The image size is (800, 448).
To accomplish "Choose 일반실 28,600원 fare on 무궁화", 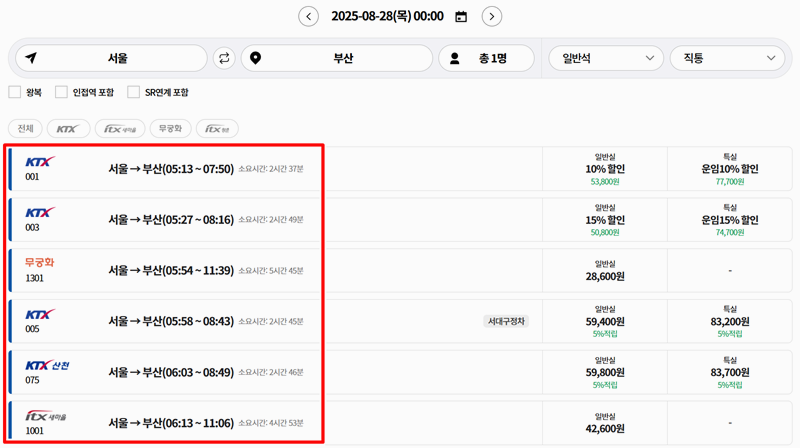I will 605,270.
